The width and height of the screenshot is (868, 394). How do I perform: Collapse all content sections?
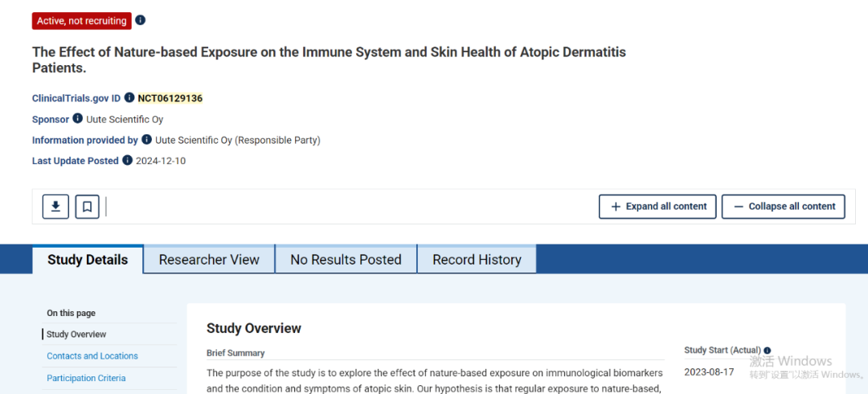[x=783, y=207]
